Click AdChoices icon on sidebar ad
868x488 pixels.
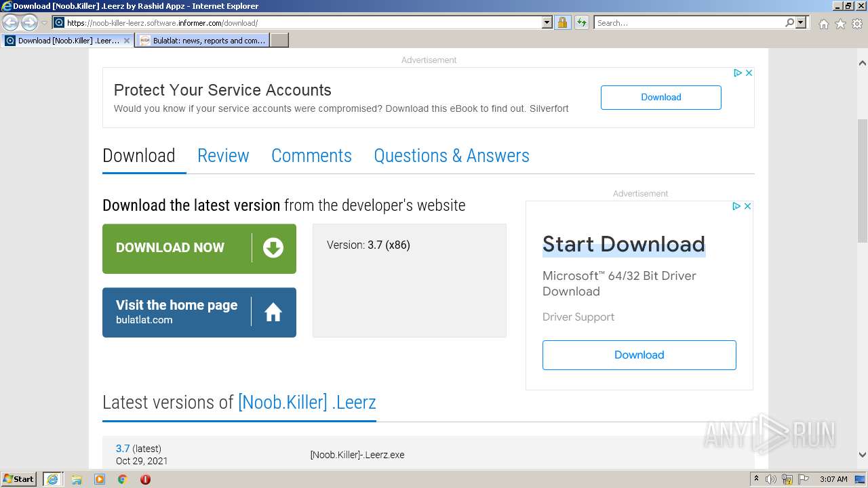click(736, 206)
